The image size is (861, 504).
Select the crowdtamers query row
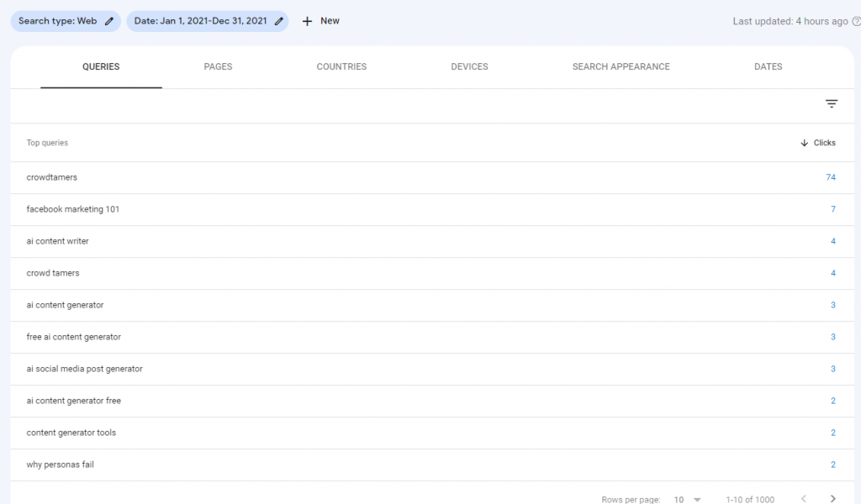pyautogui.click(x=432, y=178)
